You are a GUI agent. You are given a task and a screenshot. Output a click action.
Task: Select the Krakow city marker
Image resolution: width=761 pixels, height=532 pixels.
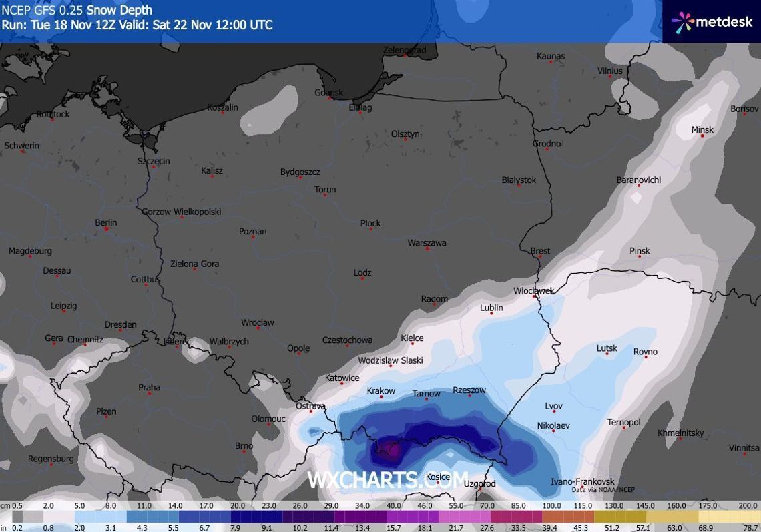(x=380, y=399)
